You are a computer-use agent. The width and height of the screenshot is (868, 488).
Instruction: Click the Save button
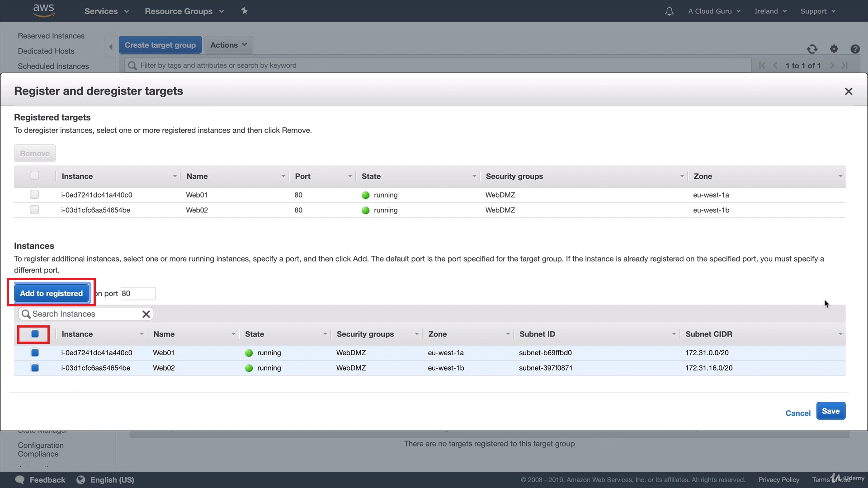click(x=830, y=411)
